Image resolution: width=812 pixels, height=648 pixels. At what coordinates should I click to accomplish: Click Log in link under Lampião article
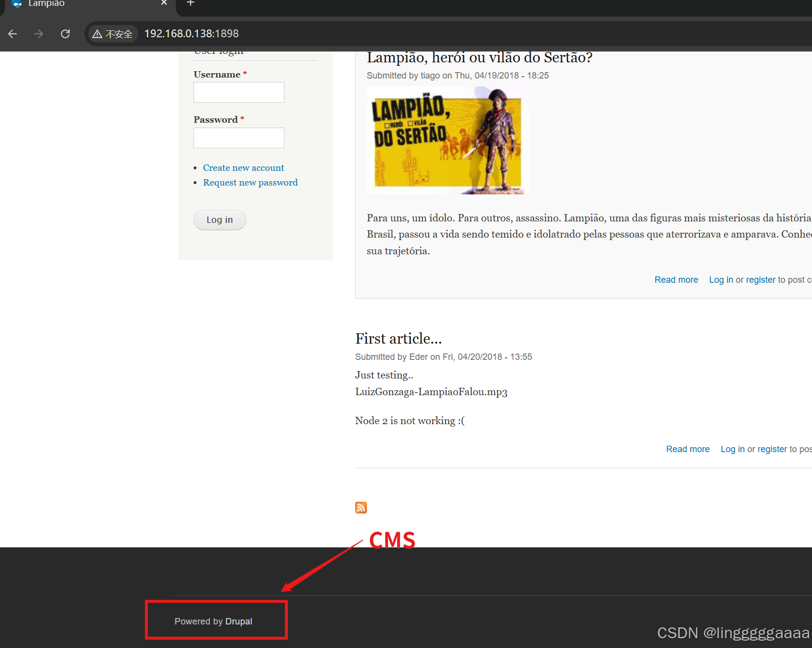721,280
